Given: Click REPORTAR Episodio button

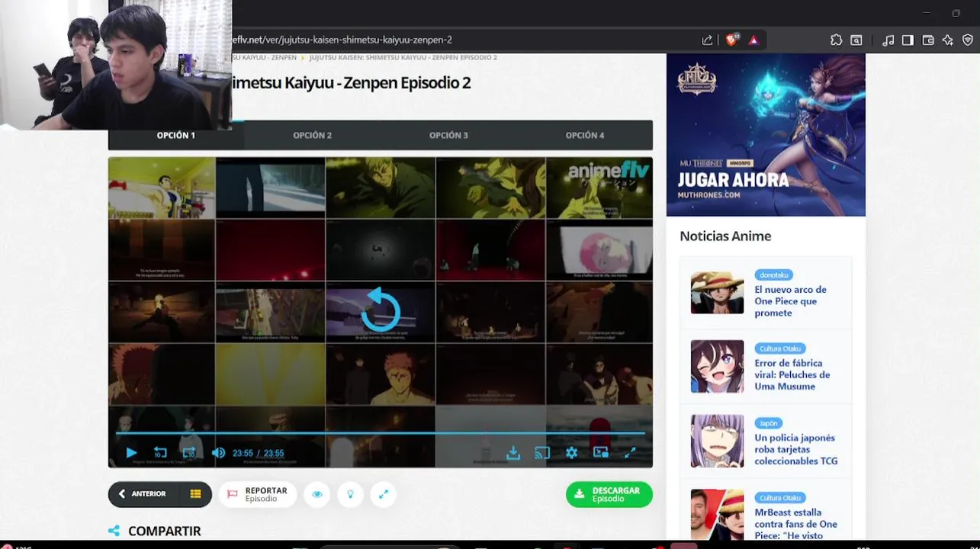Looking at the screenshot, I should [258, 494].
